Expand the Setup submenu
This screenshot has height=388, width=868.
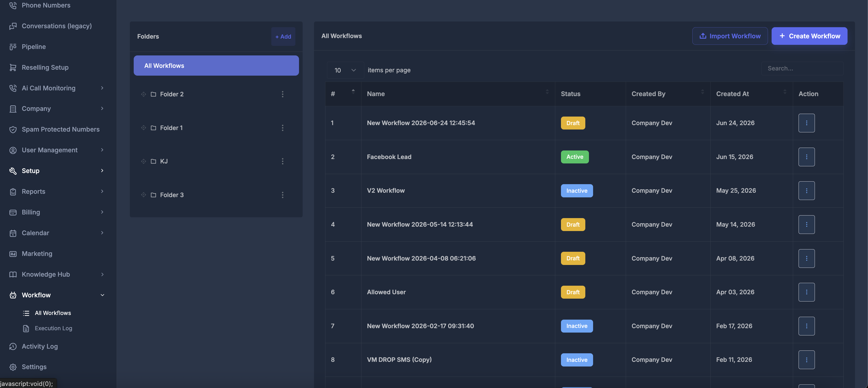(102, 171)
